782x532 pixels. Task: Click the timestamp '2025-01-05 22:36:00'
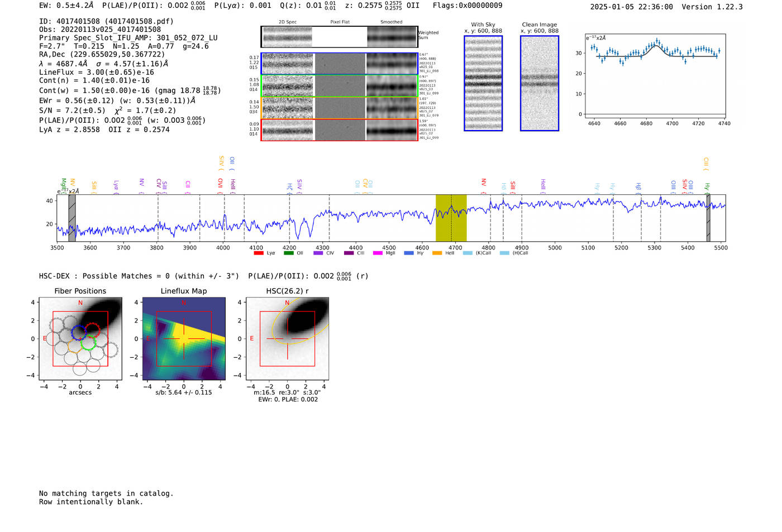point(631,7)
